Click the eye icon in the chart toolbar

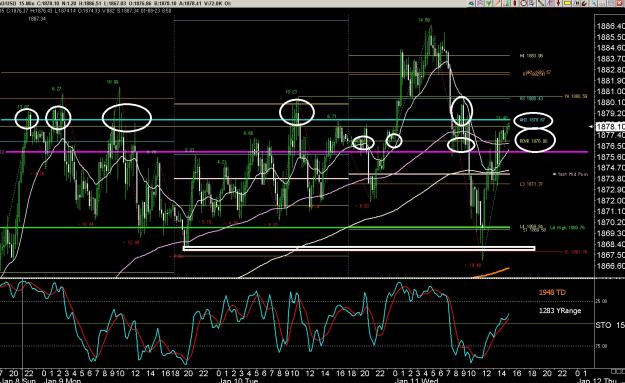(472, 4)
